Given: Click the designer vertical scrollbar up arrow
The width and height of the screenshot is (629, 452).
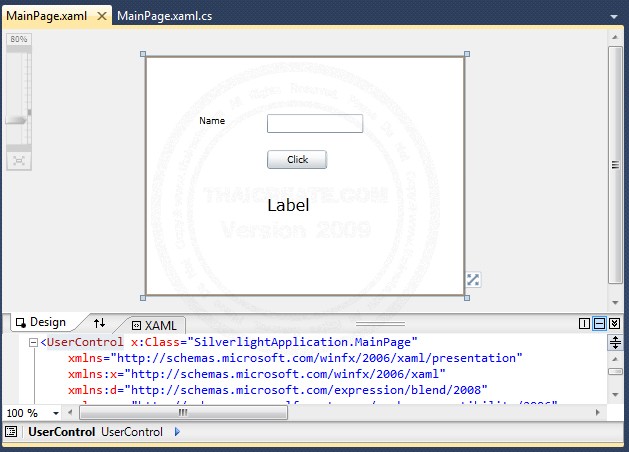Looking at the screenshot, I should coord(615,37).
